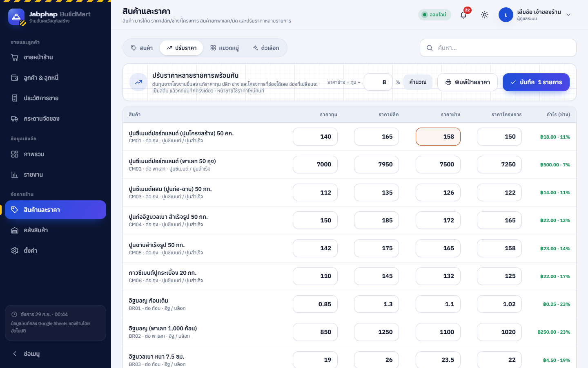Edit highlighted ราคาช่าง 158 for CM01

point(438,137)
